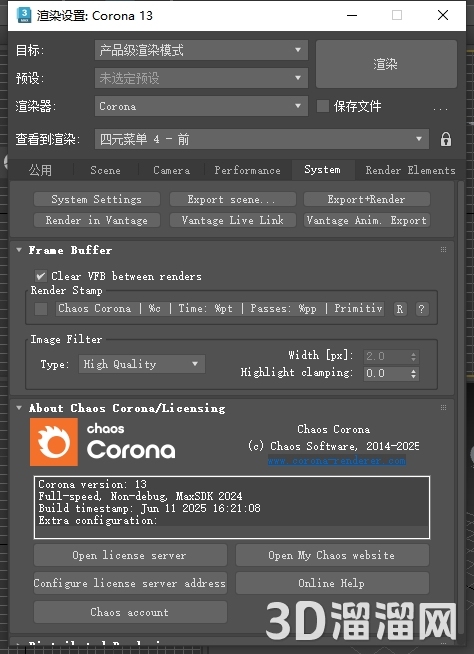
Task: Switch to the Scene tab
Action: tap(105, 170)
